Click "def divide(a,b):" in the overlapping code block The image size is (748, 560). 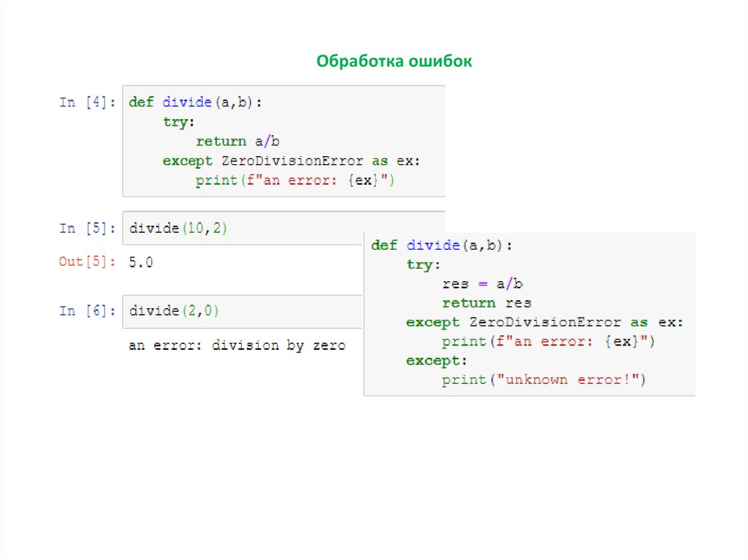click(442, 245)
